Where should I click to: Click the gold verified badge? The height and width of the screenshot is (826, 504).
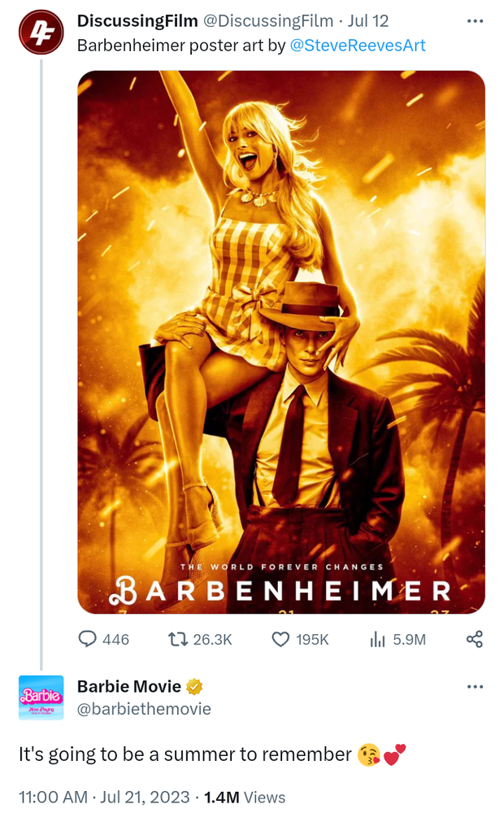tap(194, 687)
